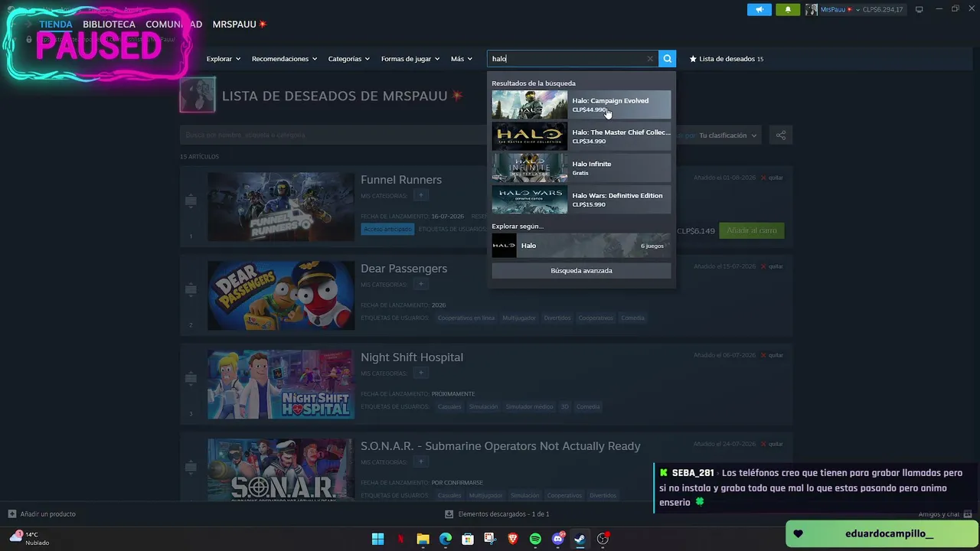This screenshot has width=980, height=551.
Task: Expand the Explorar menu
Action: (224, 59)
